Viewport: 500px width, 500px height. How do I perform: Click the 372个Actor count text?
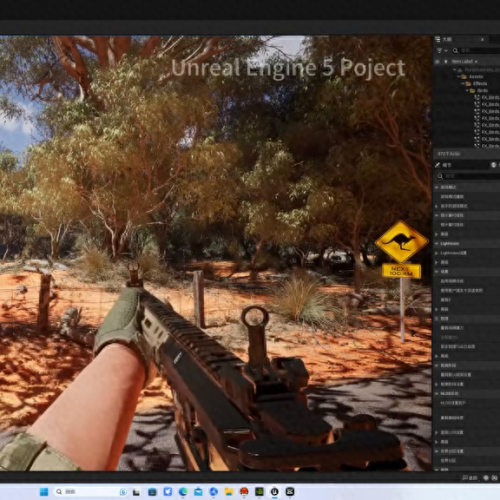click(x=449, y=154)
